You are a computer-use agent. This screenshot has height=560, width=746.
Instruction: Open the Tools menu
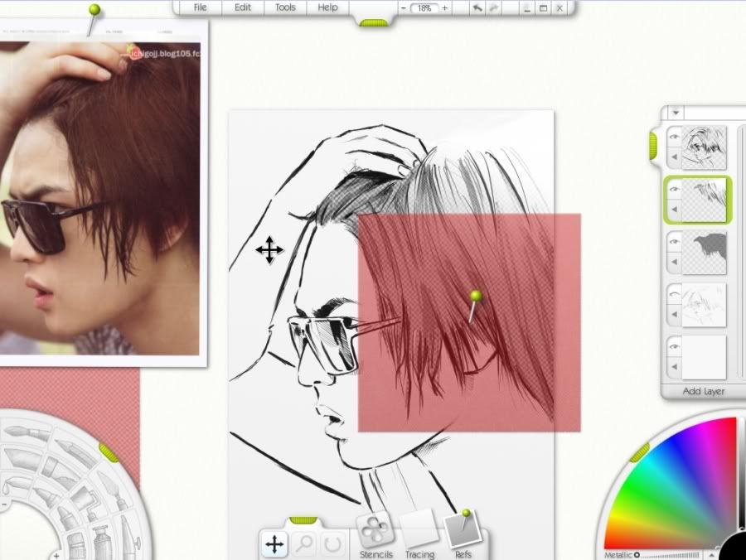285,7
